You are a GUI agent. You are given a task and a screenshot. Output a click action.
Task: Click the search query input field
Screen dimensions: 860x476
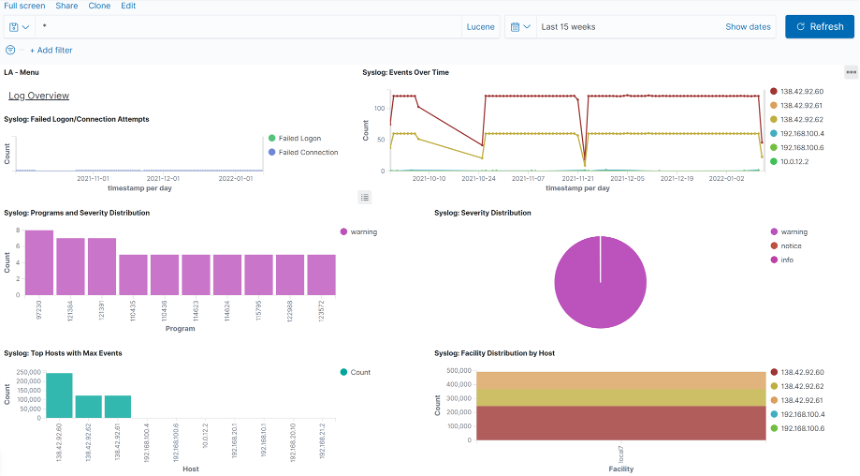pyautogui.click(x=250, y=27)
